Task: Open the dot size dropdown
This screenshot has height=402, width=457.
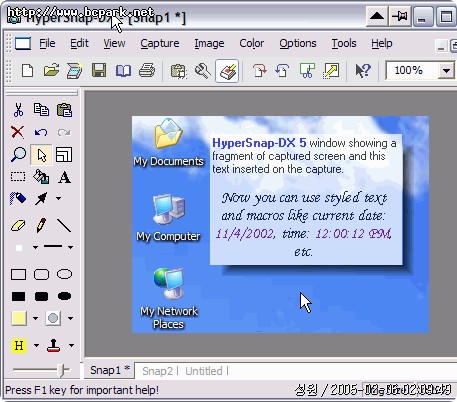Action: pos(35,247)
